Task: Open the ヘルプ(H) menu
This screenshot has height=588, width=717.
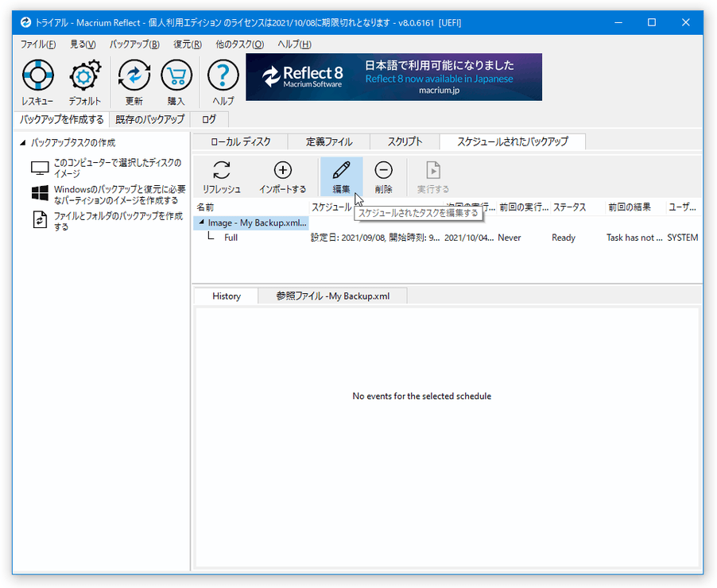Action: [x=294, y=44]
